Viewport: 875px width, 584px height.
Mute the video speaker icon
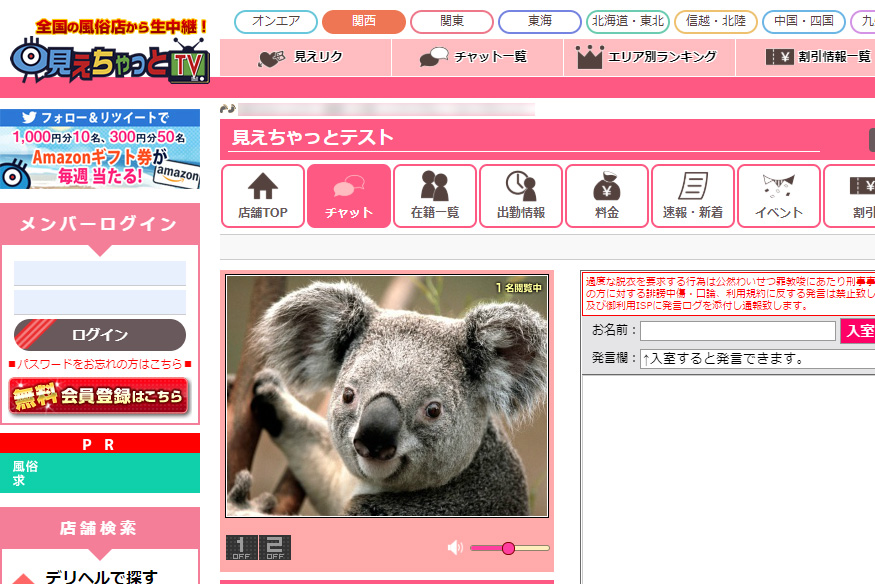click(x=455, y=548)
